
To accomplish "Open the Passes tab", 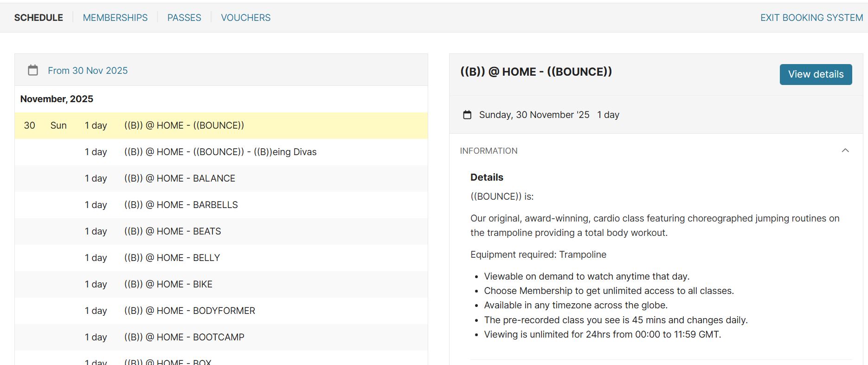I will tap(184, 18).
